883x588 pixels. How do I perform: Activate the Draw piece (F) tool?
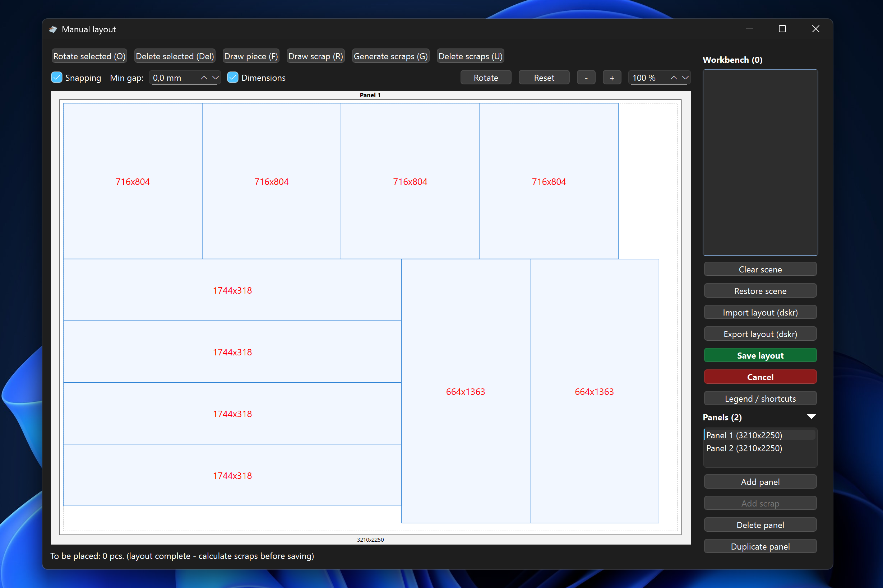pos(251,56)
